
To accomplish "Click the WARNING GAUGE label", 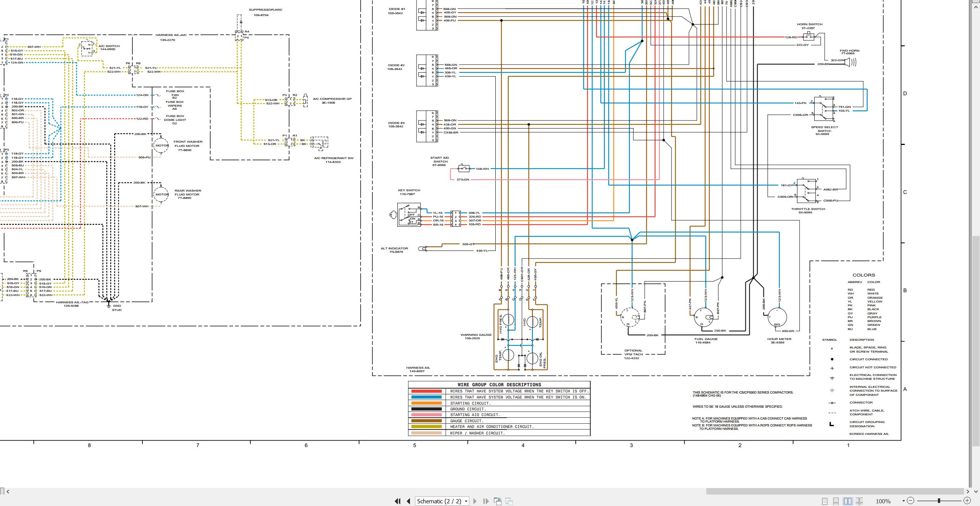I will pos(476,335).
